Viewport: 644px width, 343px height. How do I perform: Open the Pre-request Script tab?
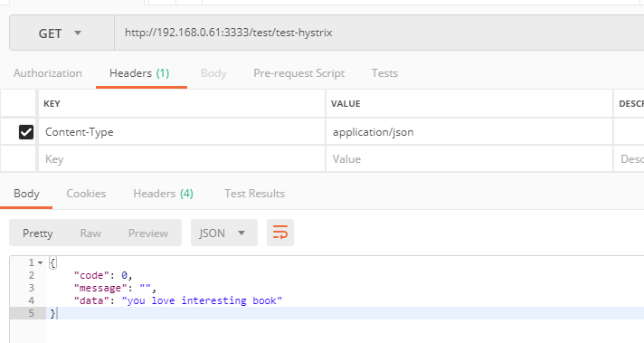(299, 73)
